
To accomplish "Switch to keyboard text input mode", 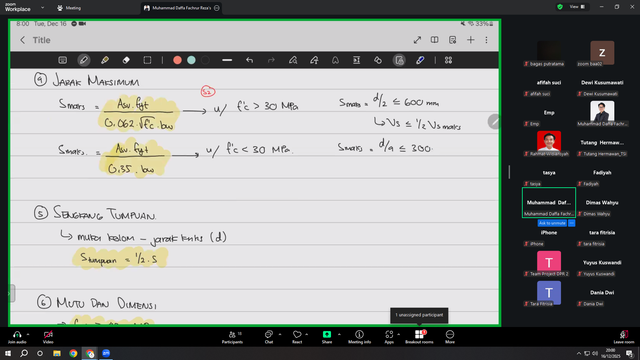I will (62, 60).
